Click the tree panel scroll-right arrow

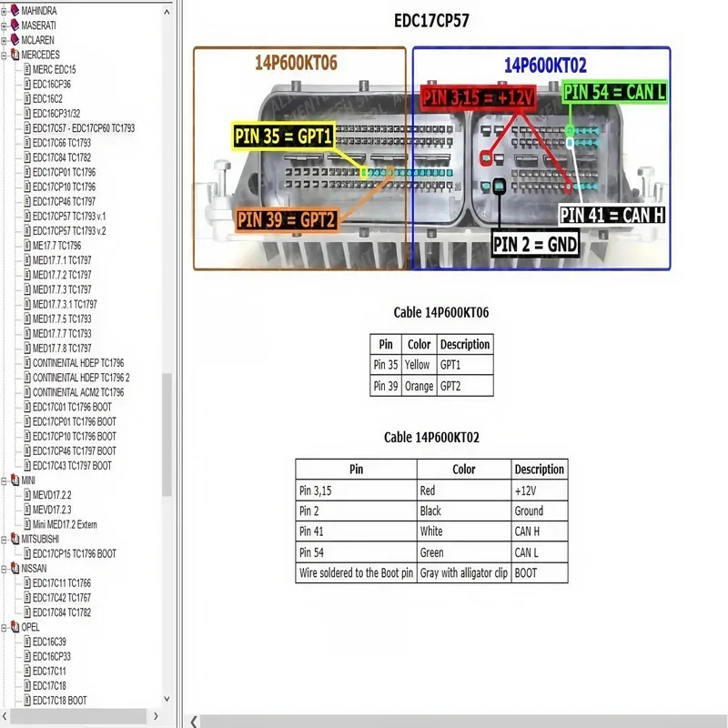tap(156, 716)
